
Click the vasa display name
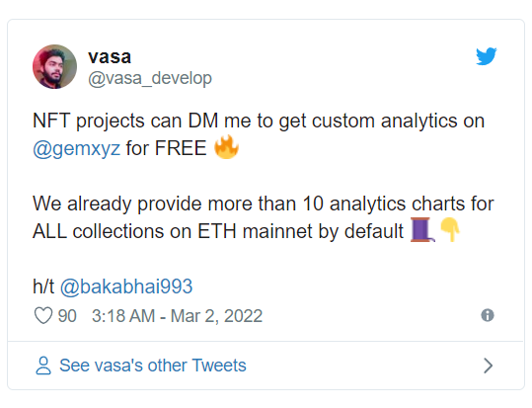click(110, 56)
